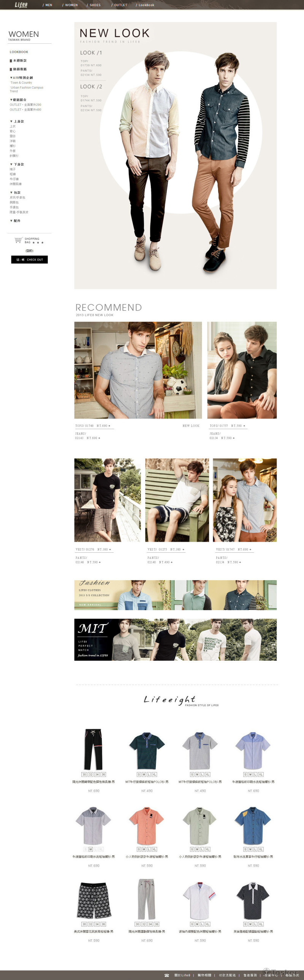Select size XL for the green striped polo

click(155, 775)
